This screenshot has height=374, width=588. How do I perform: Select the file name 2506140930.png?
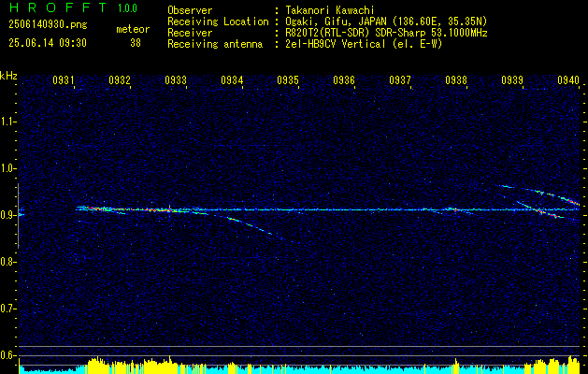48,25
